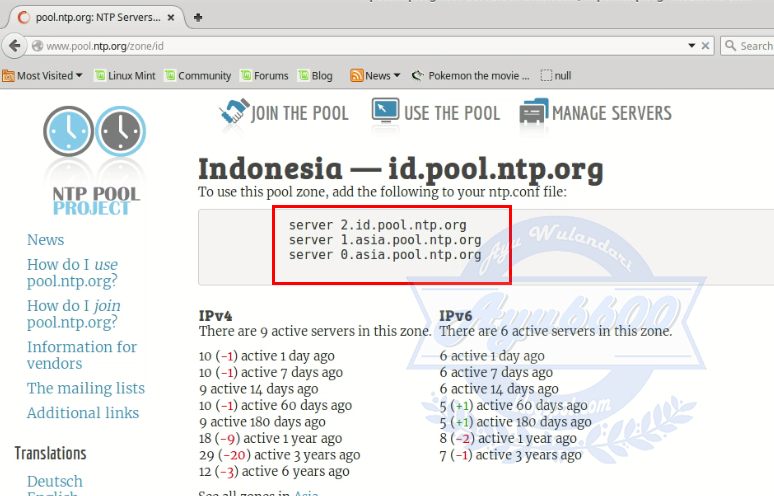Close the pool.ntp.org browser tab

click(x=171, y=17)
